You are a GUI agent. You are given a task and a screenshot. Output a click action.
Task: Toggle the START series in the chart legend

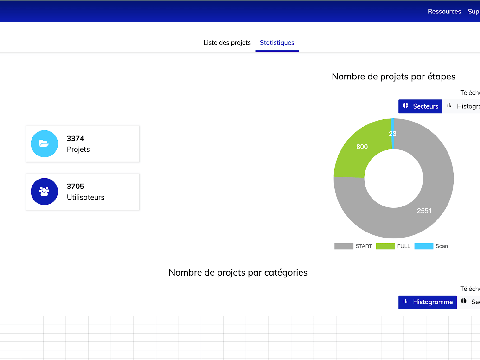(353, 246)
